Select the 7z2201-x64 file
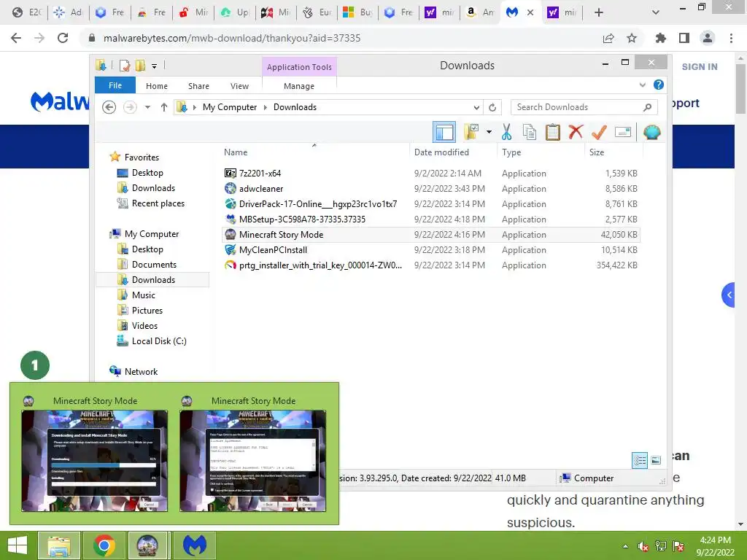Viewport: 747px width, 560px height. point(260,174)
